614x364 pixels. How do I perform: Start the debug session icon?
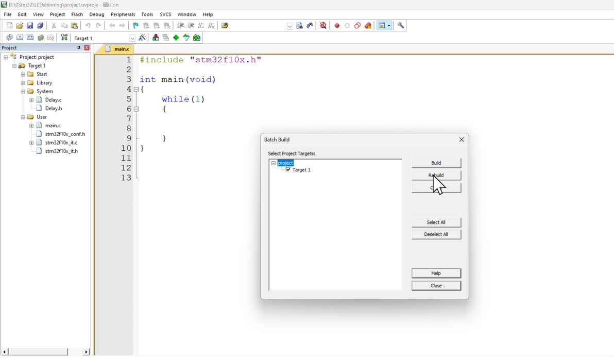[x=323, y=25]
